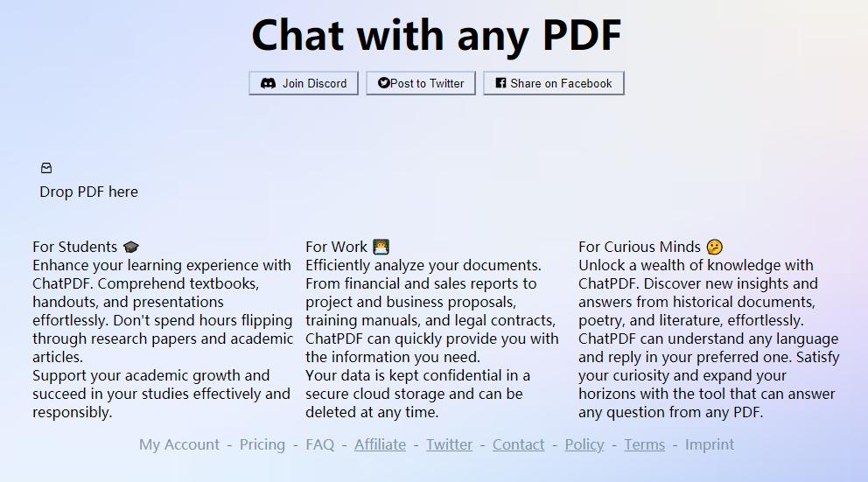Screen dimensions: 868x482
Task: Open the Policy link
Action: (584, 444)
